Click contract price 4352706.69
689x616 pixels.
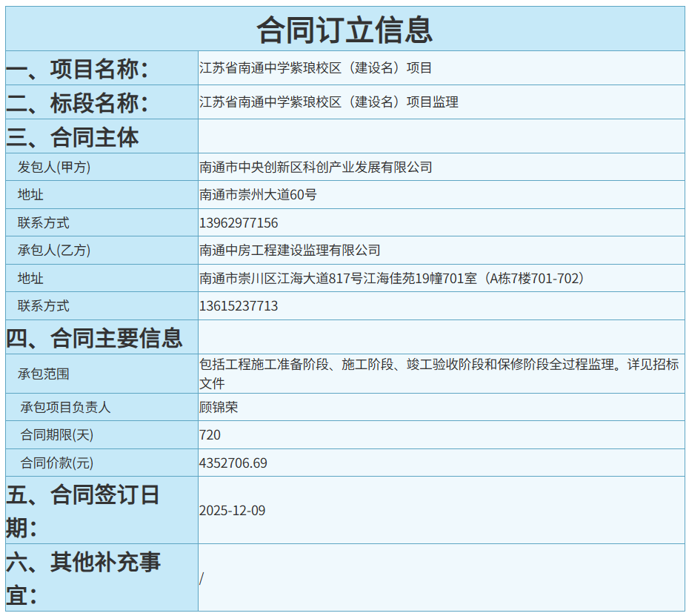233,463
